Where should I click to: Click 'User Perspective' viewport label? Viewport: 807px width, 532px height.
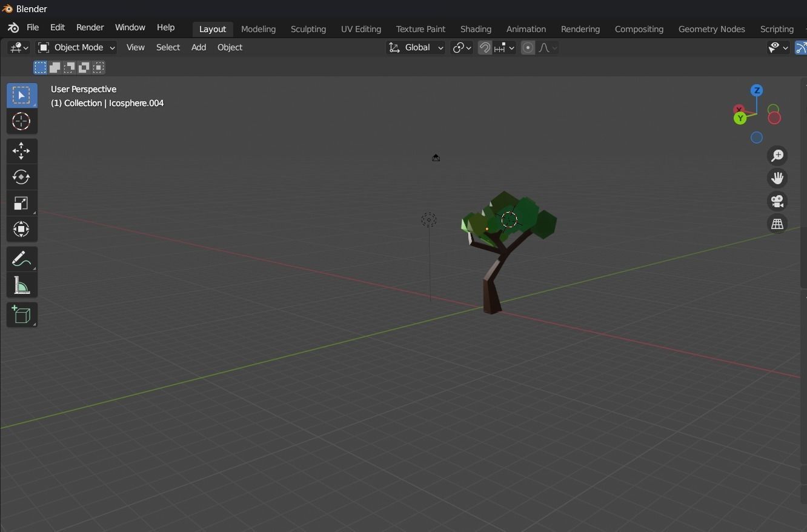(x=84, y=89)
